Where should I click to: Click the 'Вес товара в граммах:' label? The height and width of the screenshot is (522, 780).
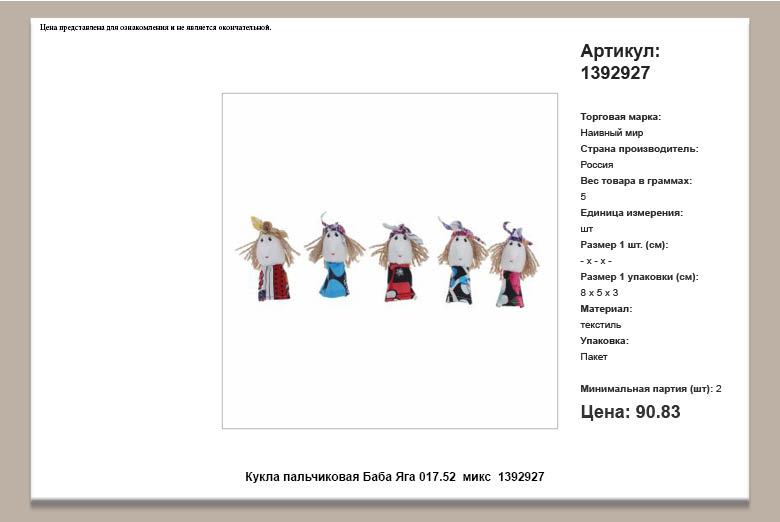[x=636, y=181]
